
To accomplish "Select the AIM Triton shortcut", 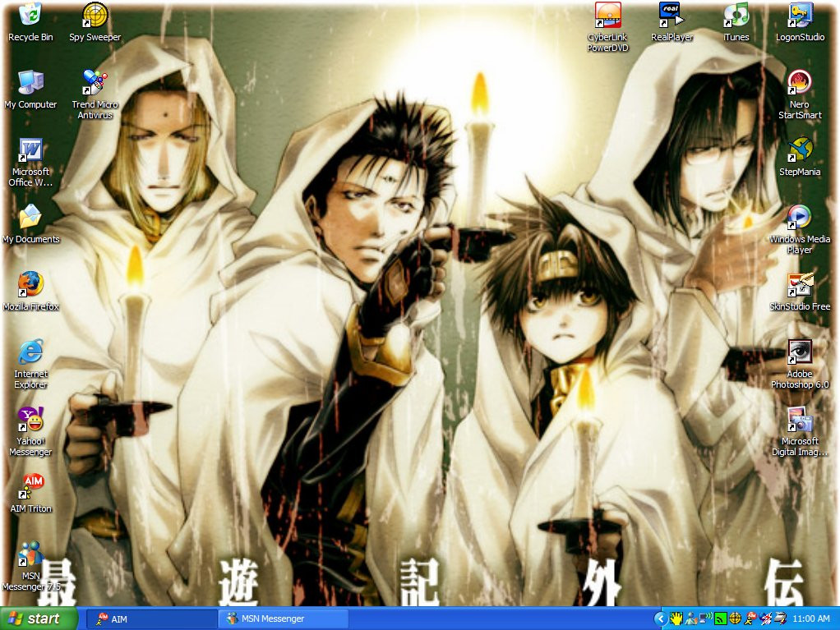I will 30,494.
